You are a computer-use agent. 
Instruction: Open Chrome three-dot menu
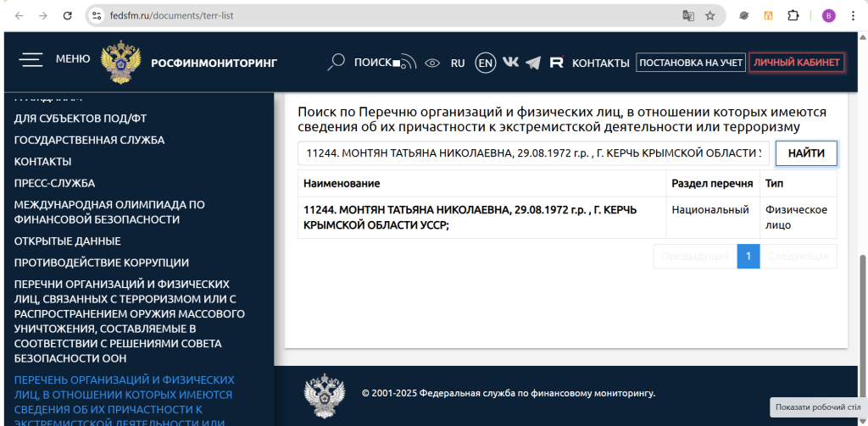click(853, 15)
